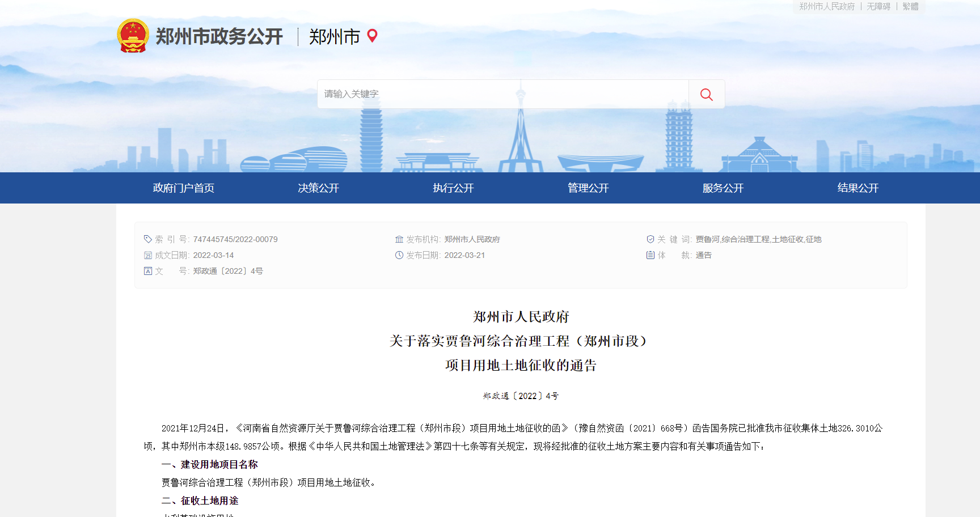Open the 政府门户首页 navigation item
980x517 pixels.
click(x=183, y=188)
